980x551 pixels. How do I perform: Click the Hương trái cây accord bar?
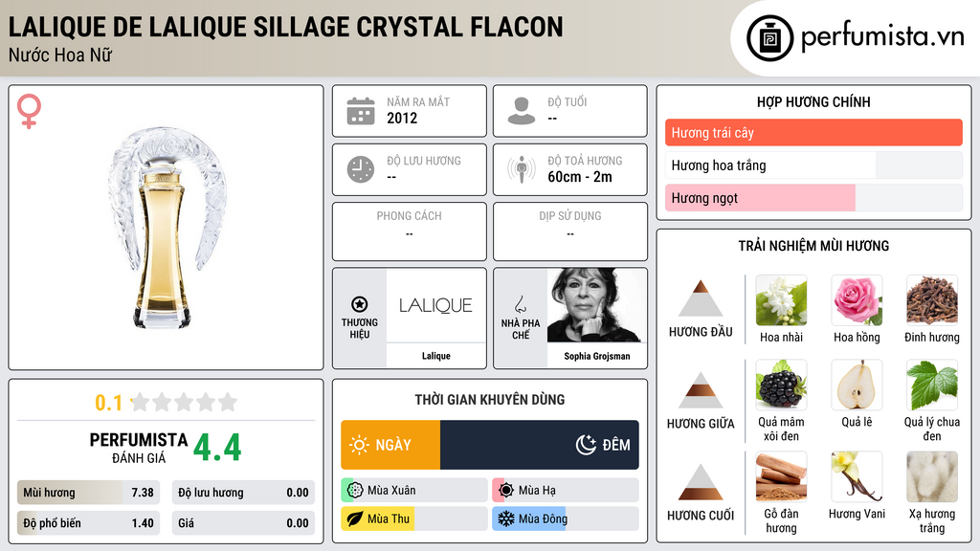813,132
